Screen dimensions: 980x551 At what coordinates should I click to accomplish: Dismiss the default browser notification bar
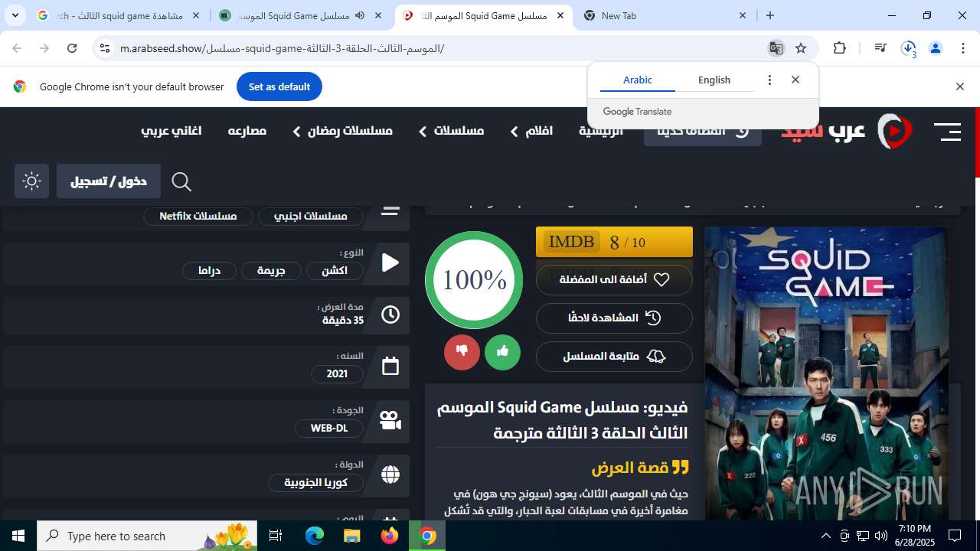pos(959,86)
